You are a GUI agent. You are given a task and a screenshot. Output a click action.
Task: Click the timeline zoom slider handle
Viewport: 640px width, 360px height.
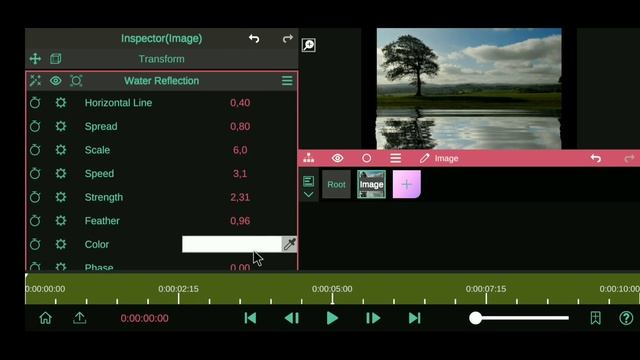pos(476,318)
